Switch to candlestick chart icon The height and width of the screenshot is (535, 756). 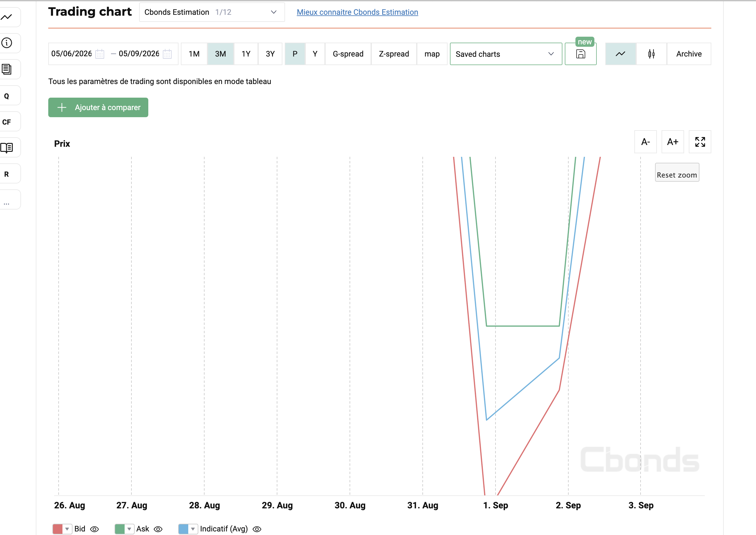(652, 54)
